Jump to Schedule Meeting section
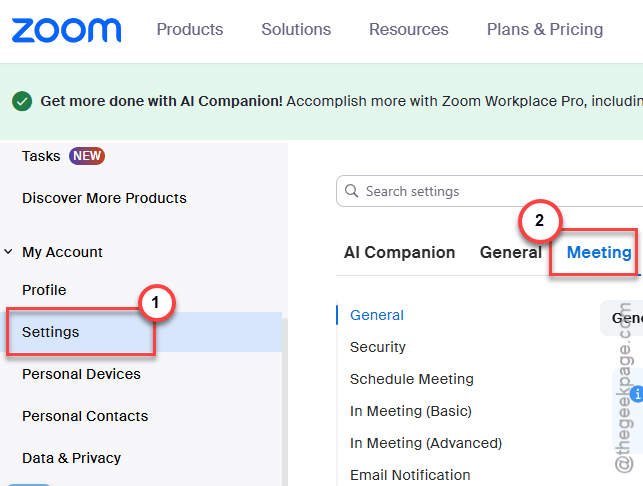This screenshot has height=486, width=643. (x=412, y=379)
